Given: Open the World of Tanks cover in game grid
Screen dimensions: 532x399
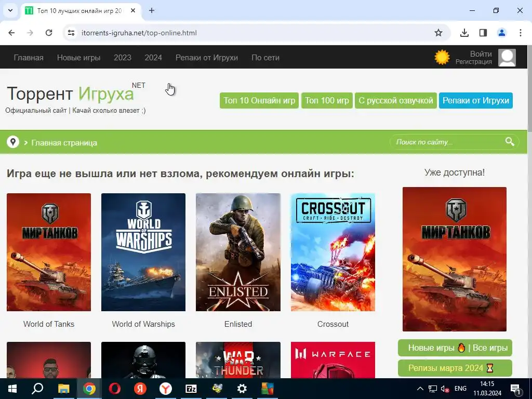Looking at the screenshot, I should coord(49,252).
